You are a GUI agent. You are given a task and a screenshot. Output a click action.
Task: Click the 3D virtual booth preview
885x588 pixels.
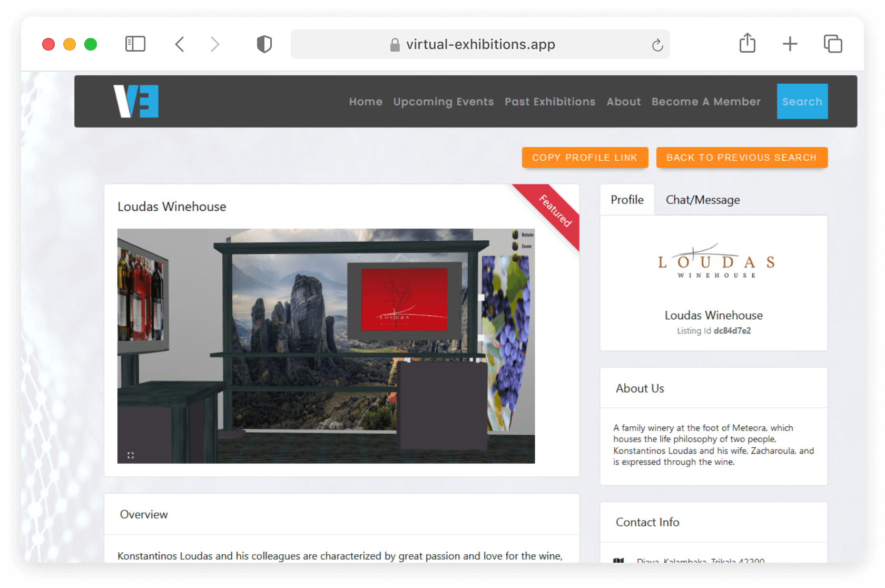coord(326,346)
